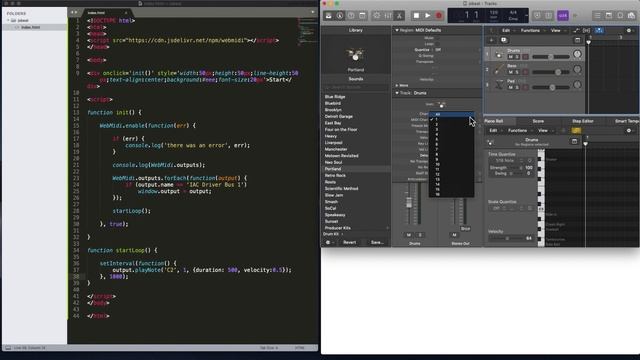Switch to the Score tab
Viewport: 640px width, 360px height.
(538, 121)
